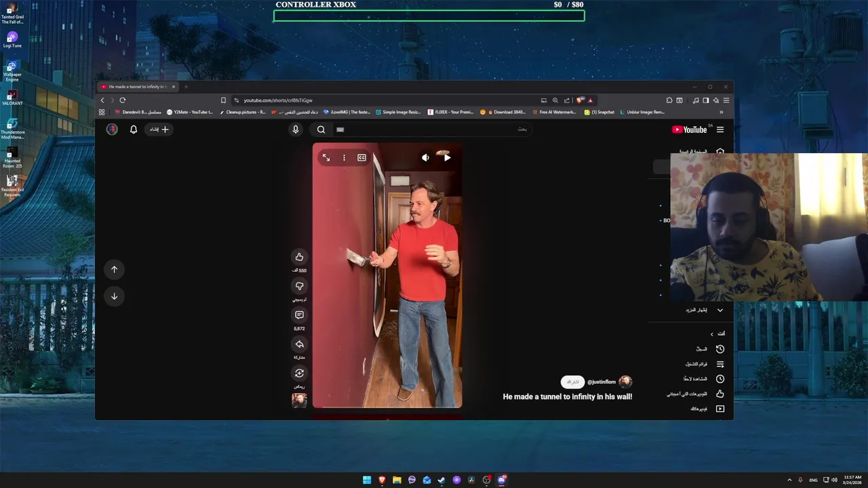868x488 pixels.
Task: Open VALORANT desktop shortcut
Action: click(x=12, y=97)
